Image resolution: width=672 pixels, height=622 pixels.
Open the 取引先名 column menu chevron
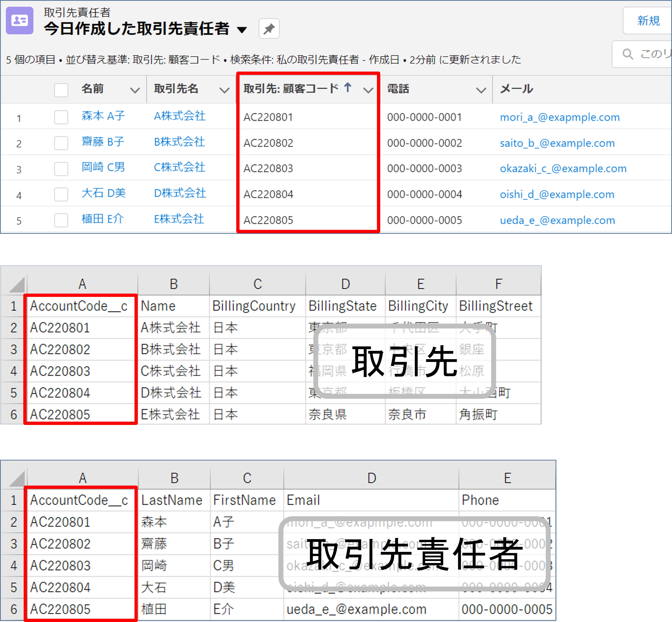click(x=224, y=90)
